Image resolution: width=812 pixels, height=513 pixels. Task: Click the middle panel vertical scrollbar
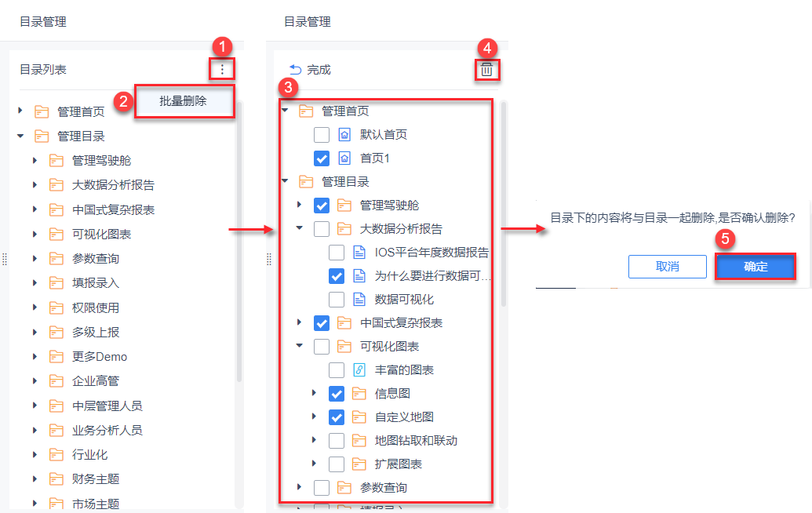coord(504,205)
